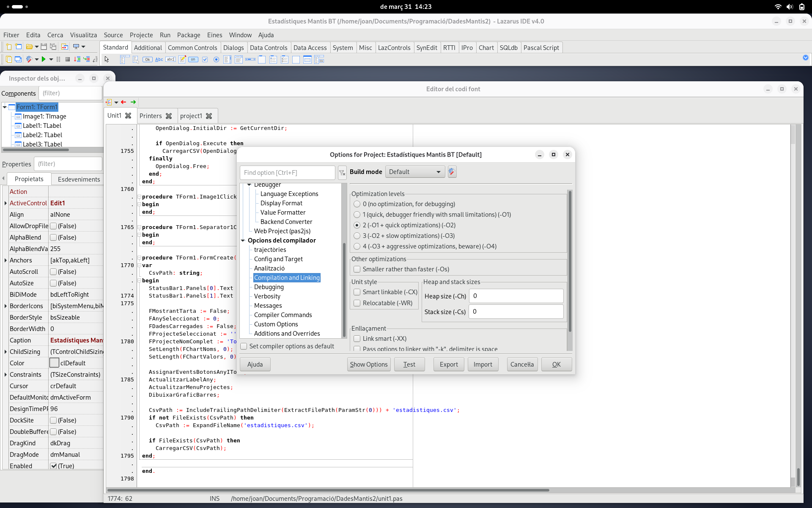Click the Open folder icon in toolbar
812x508 pixels.
point(29,47)
